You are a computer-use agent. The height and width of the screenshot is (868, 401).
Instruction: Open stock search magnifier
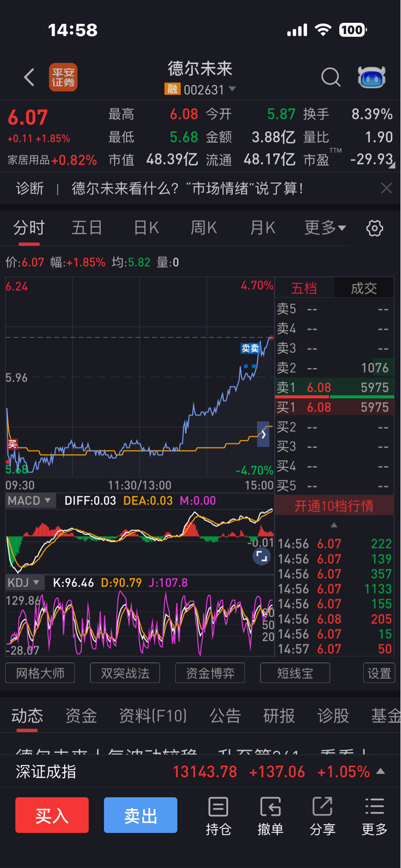[x=331, y=77]
